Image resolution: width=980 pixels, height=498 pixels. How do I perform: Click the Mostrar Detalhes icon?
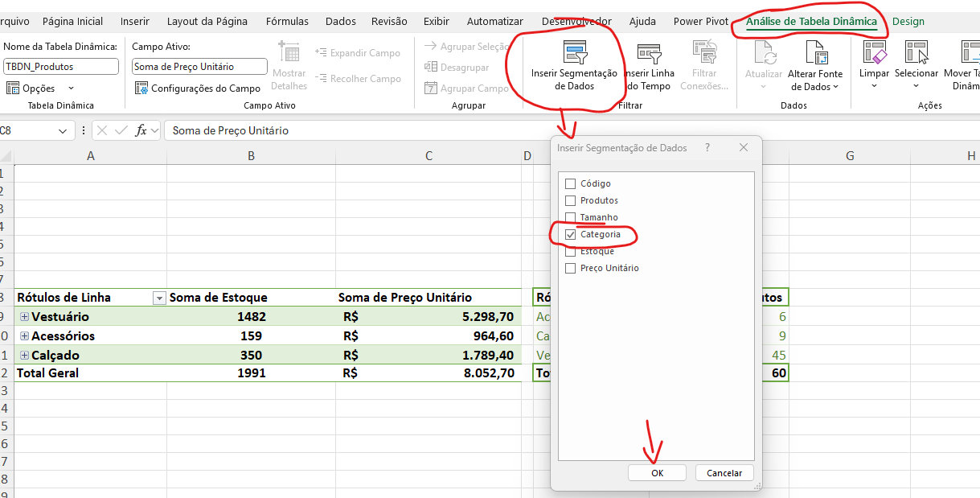[x=289, y=52]
